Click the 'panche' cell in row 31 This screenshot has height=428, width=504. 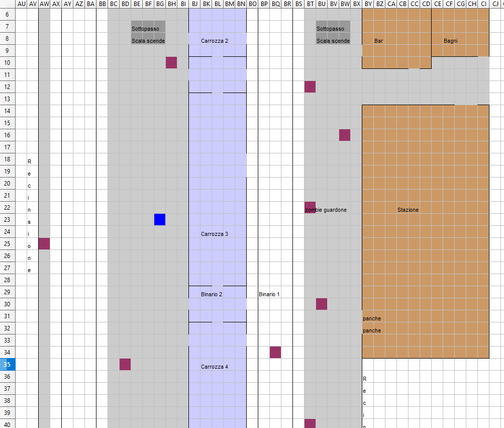[372, 318]
